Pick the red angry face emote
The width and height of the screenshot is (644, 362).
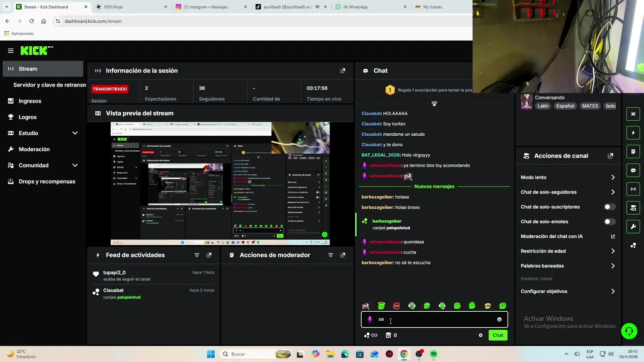click(x=396, y=306)
